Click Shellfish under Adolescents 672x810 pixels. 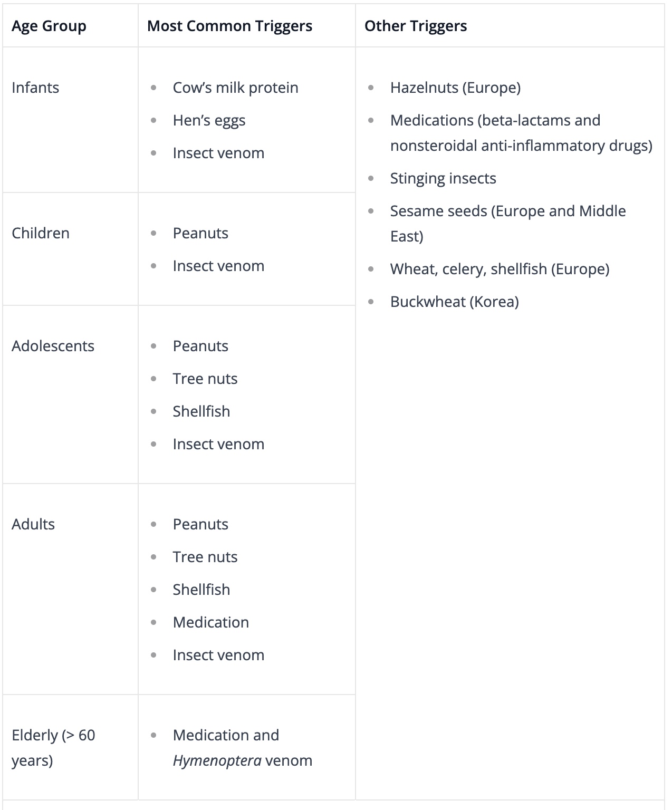201,411
